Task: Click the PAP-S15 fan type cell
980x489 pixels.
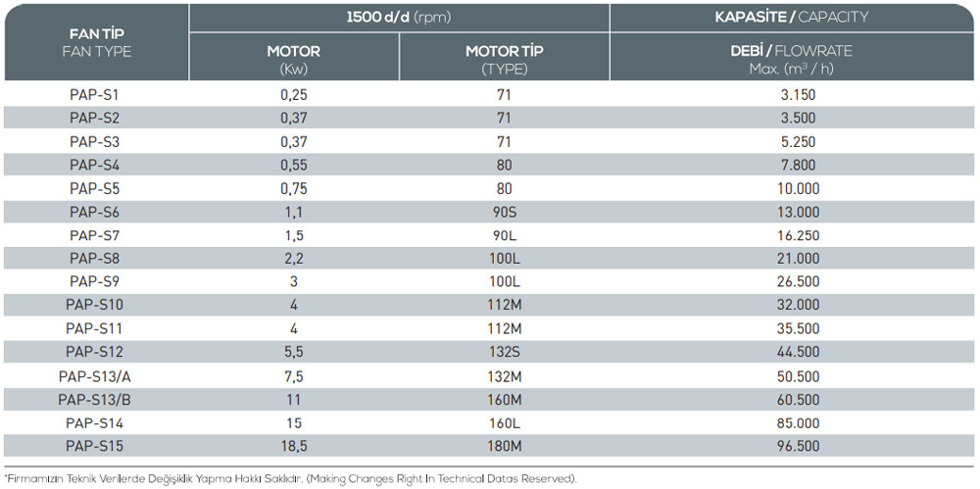Action: click(94, 446)
